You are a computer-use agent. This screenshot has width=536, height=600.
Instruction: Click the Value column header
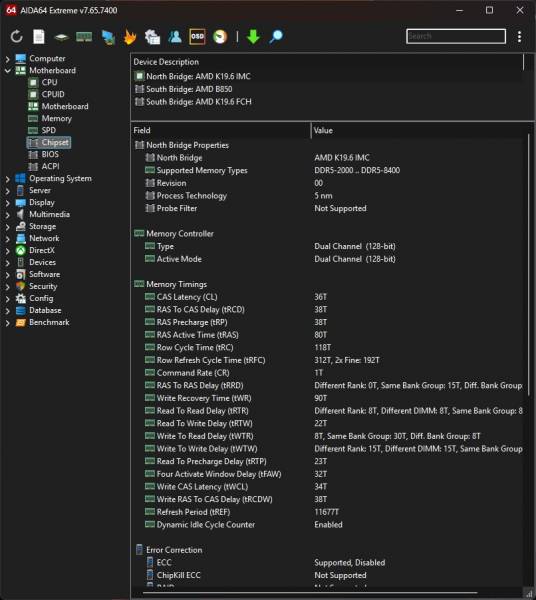(x=419, y=130)
